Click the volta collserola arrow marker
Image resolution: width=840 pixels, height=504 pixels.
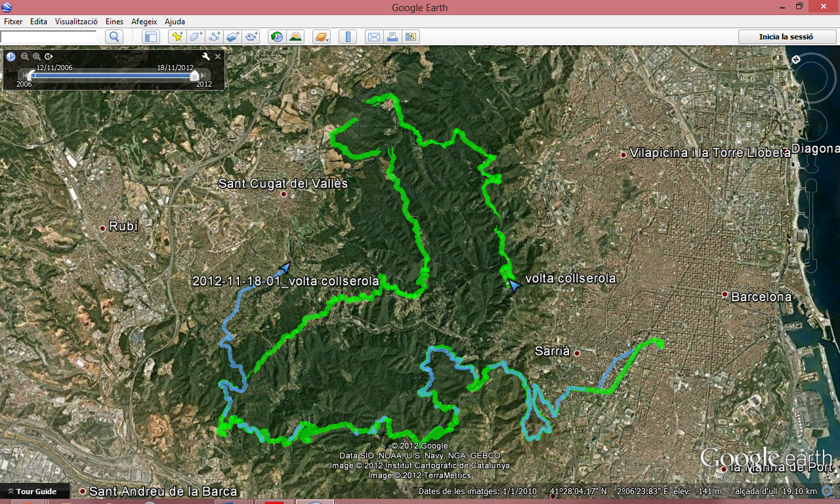click(x=514, y=284)
